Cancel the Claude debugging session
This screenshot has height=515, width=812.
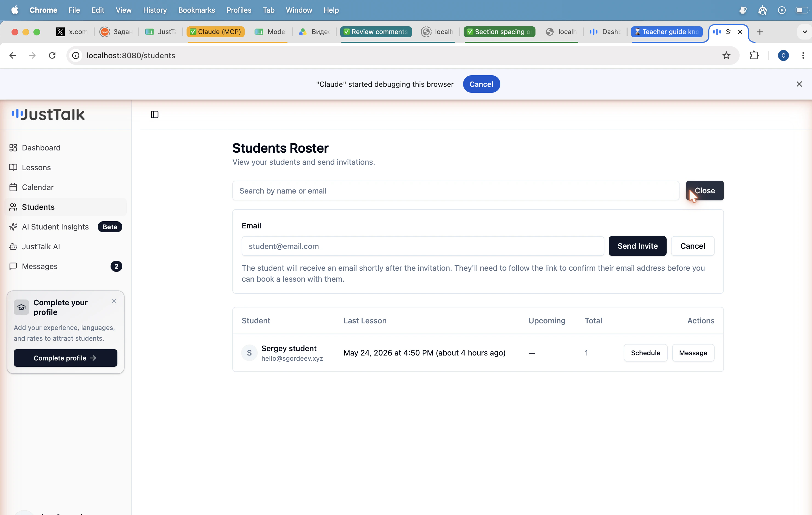pyautogui.click(x=481, y=84)
